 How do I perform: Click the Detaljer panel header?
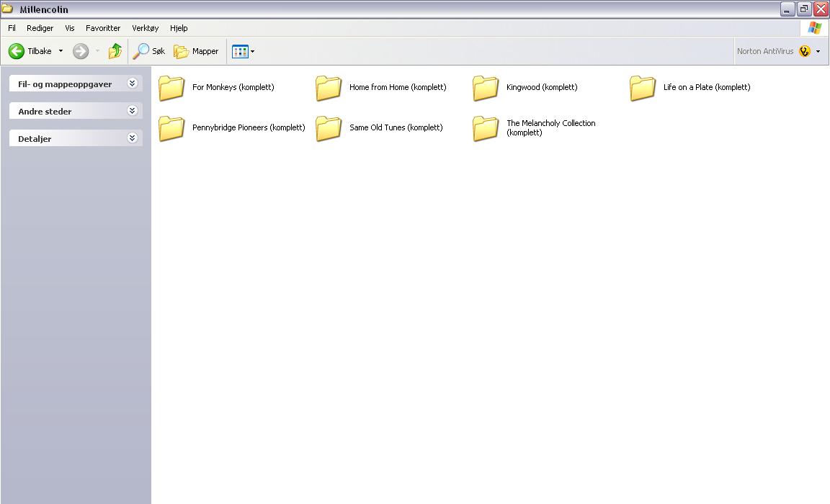click(x=76, y=138)
